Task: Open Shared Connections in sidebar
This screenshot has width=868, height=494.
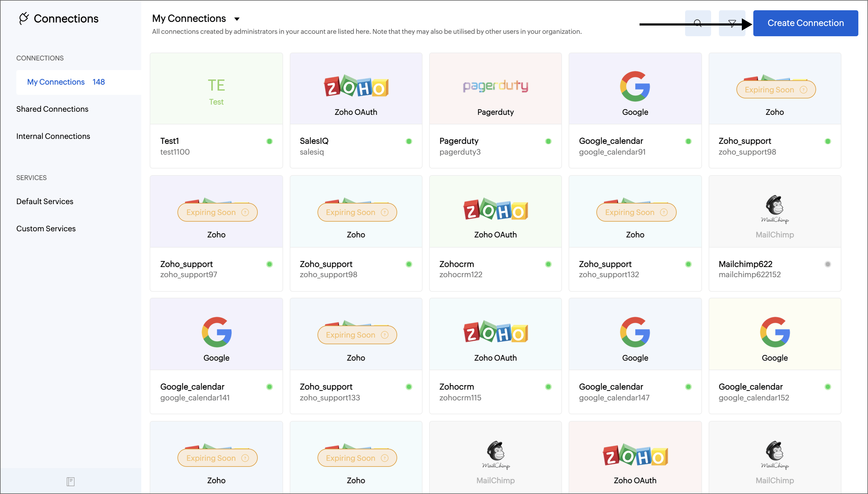Action: click(52, 109)
